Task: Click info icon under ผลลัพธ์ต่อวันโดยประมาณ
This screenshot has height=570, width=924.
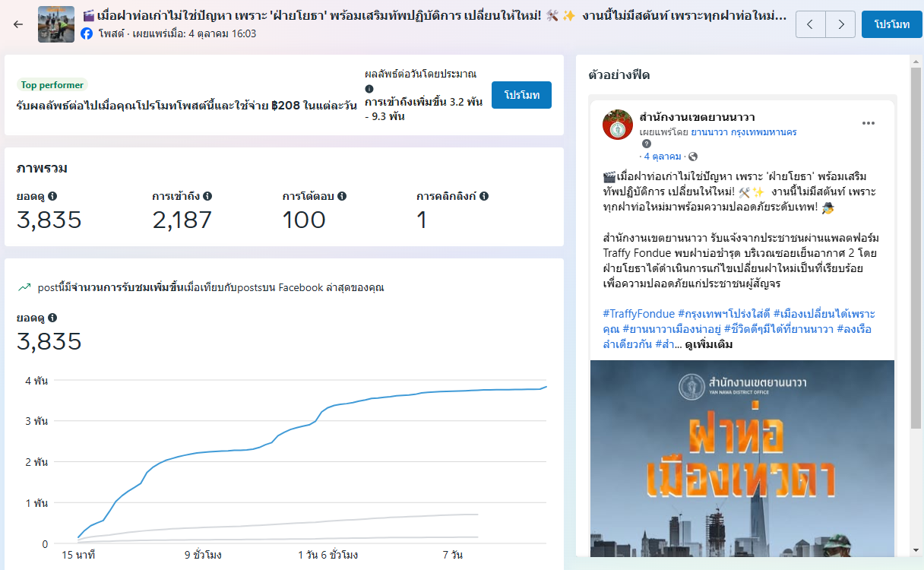Action: pyautogui.click(x=369, y=89)
